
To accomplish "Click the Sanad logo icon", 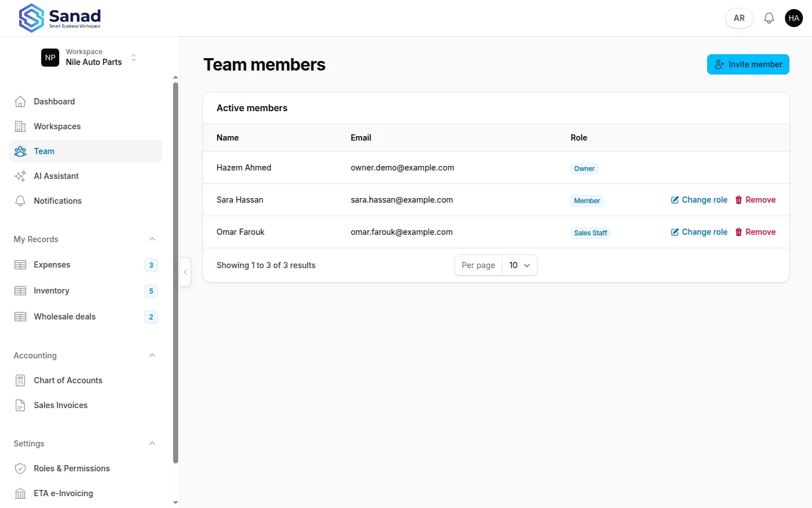I will point(32,18).
